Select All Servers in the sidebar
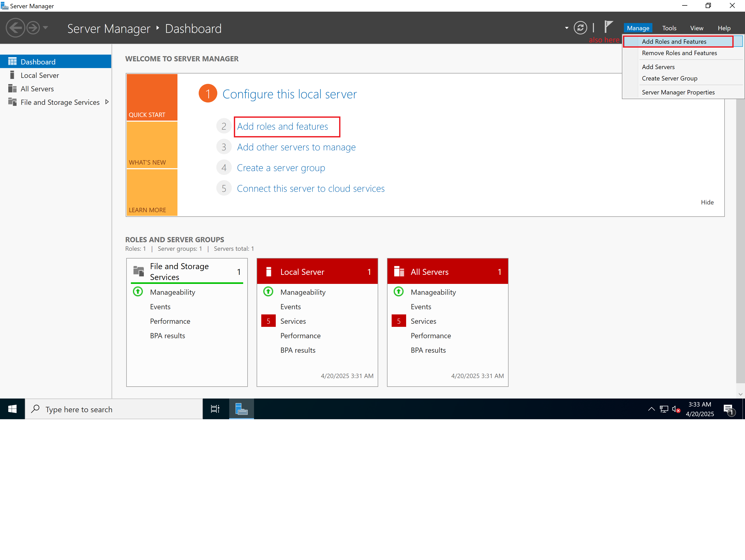This screenshot has width=745, height=560. click(56, 89)
